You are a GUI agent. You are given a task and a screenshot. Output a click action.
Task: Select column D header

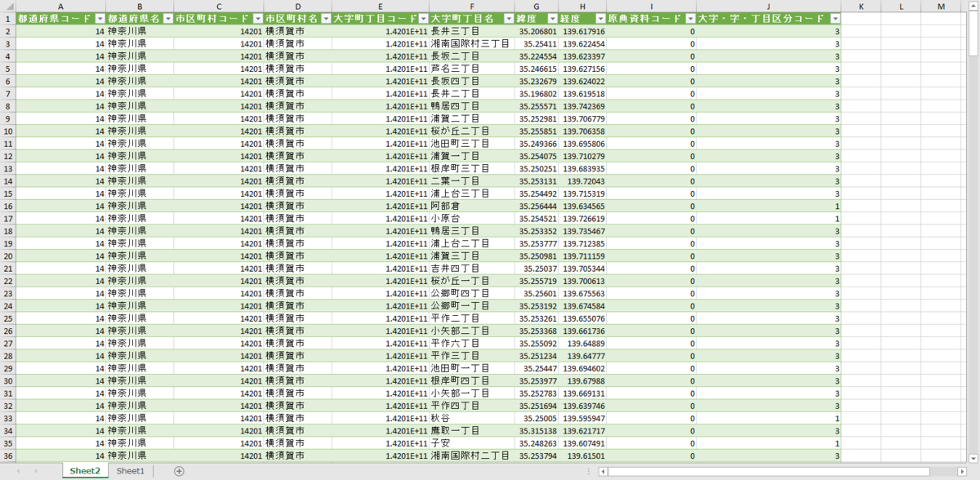pyautogui.click(x=297, y=6)
